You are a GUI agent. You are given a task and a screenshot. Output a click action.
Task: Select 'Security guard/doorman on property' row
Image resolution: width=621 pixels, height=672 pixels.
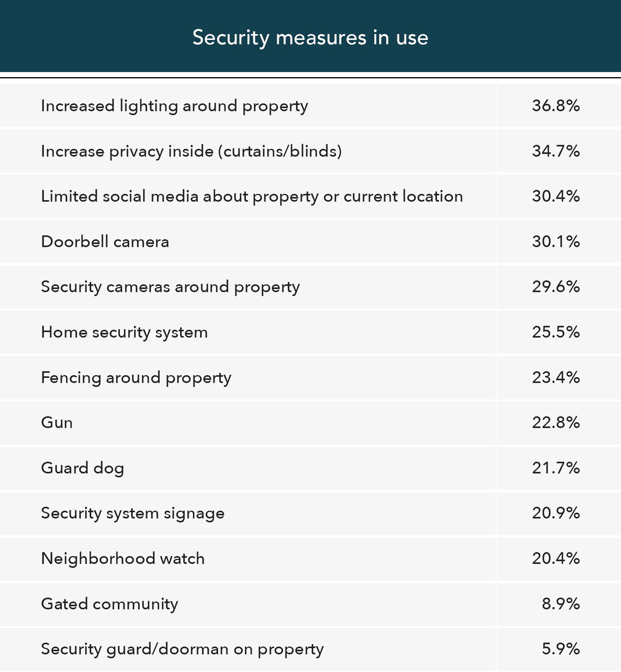[x=310, y=649]
